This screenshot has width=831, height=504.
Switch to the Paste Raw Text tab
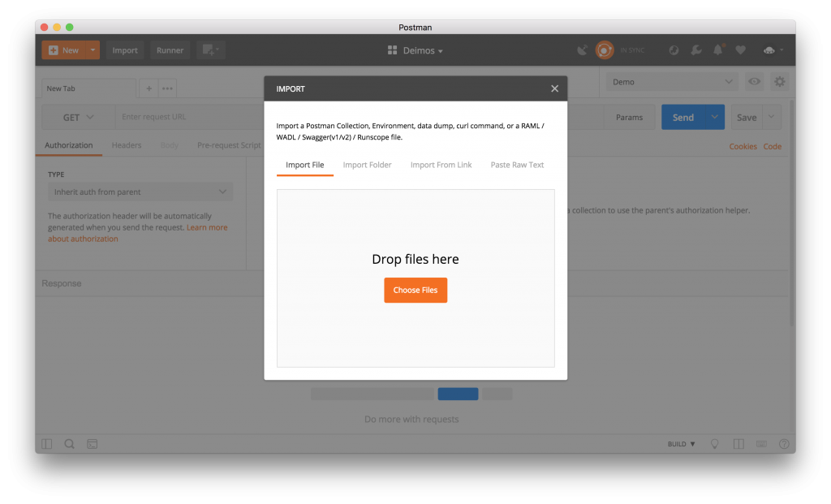517,165
